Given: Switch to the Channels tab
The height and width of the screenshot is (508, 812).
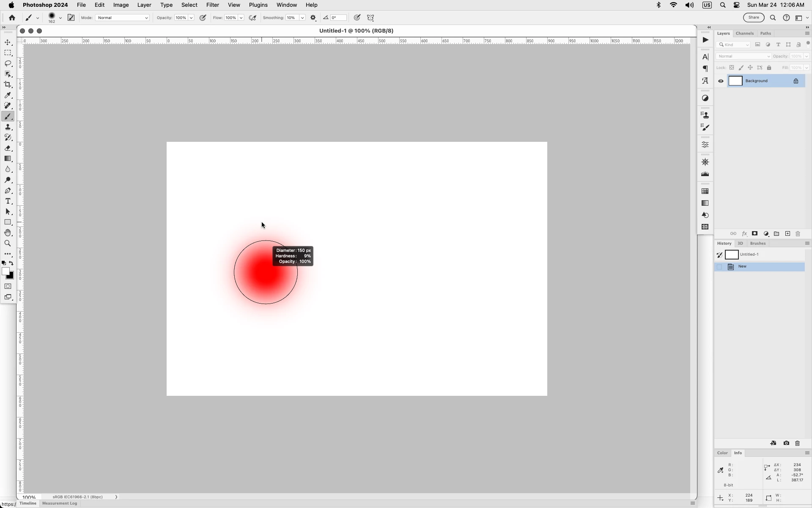Looking at the screenshot, I should (744, 33).
